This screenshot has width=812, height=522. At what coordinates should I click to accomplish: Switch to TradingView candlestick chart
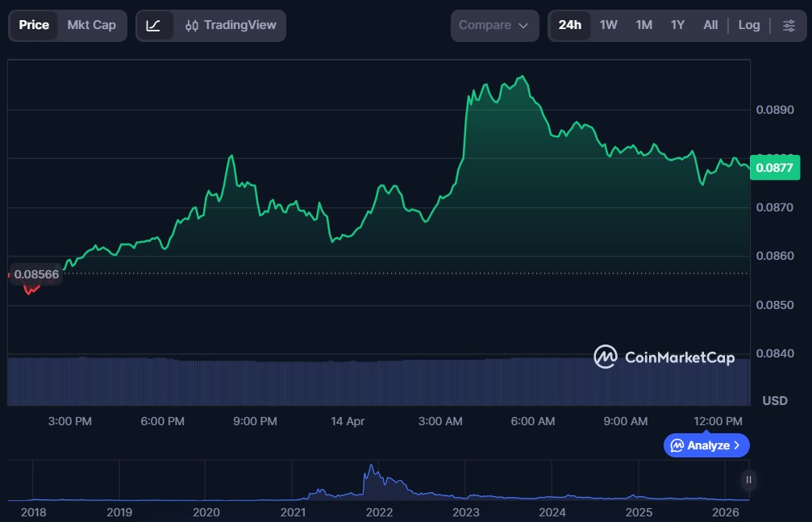[230, 25]
